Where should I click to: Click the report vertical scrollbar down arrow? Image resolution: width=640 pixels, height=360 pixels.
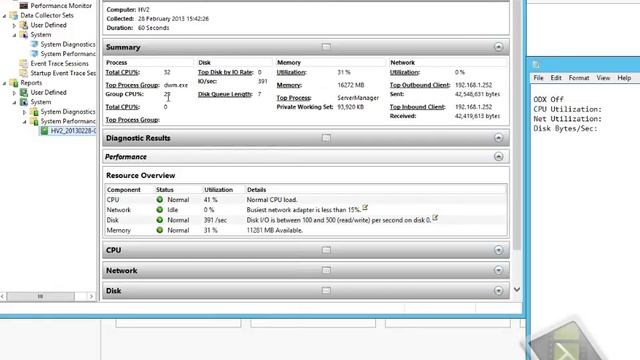tap(517, 289)
